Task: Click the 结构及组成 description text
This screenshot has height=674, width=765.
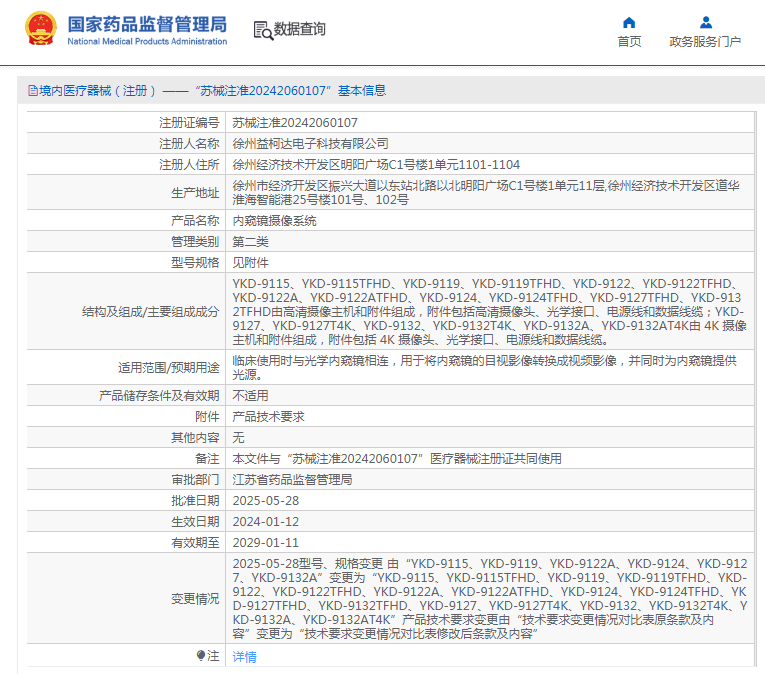Action: pyautogui.click(x=489, y=311)
